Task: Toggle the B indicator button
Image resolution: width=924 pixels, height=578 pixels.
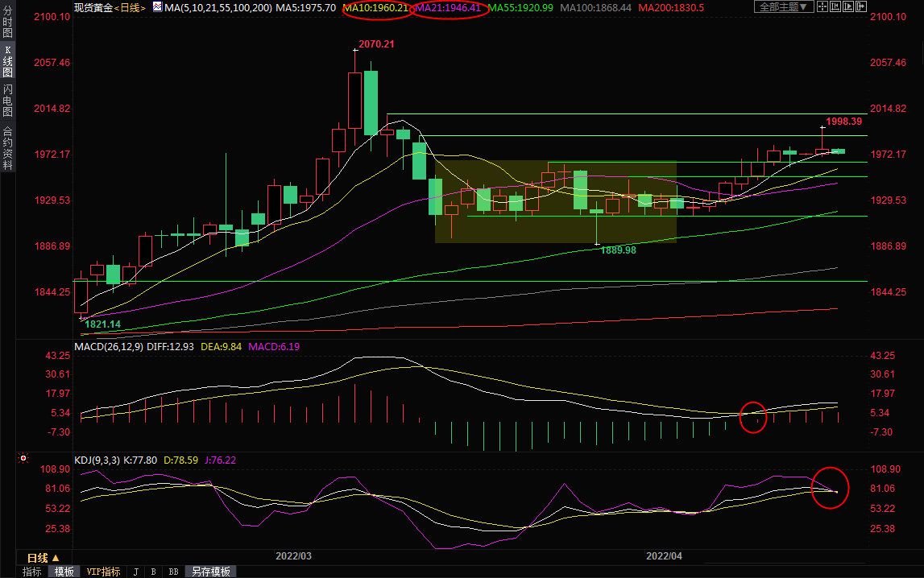Action: tap(153, 572)
